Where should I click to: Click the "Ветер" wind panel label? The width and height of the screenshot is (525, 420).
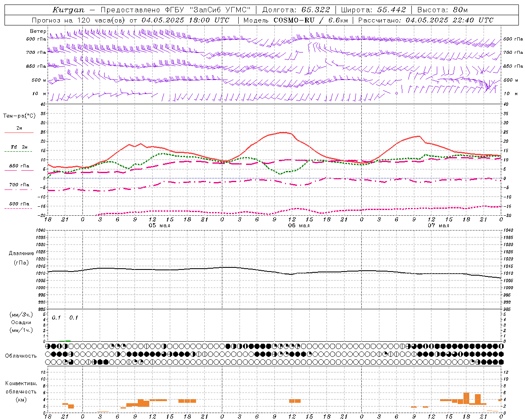coord(38,31)
